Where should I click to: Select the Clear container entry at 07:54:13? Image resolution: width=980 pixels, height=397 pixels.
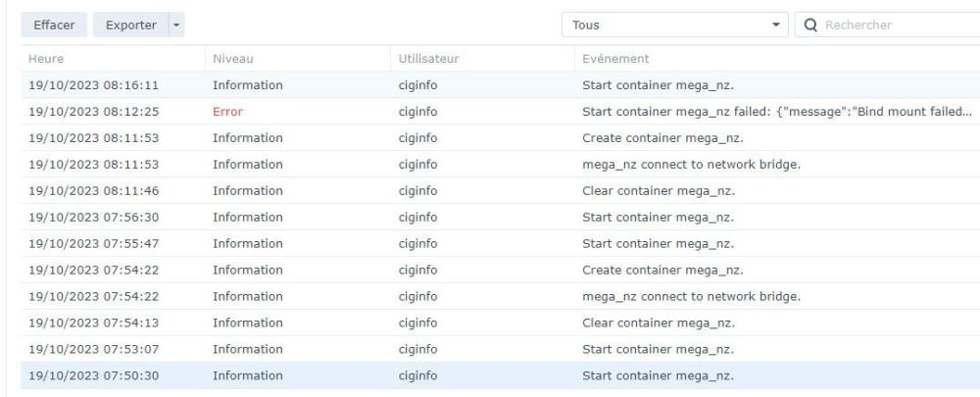click(500, 323)
